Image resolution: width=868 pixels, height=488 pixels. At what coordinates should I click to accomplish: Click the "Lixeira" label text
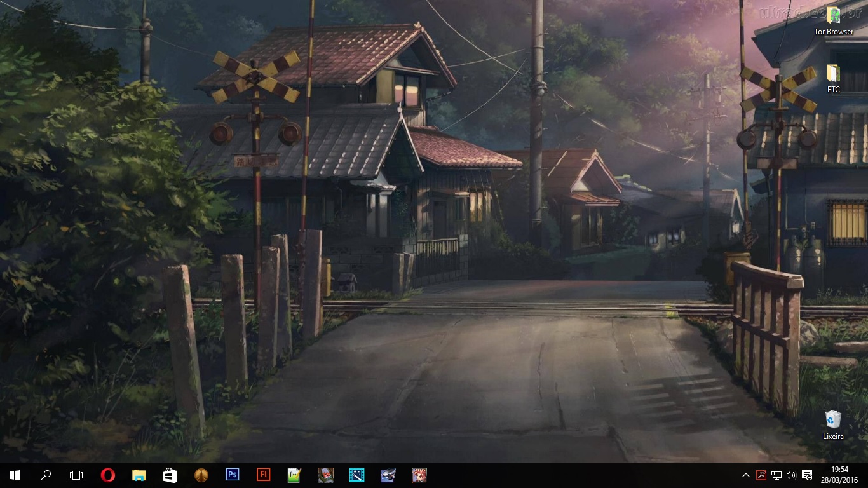pyautogui.click(x=833, y=437)
